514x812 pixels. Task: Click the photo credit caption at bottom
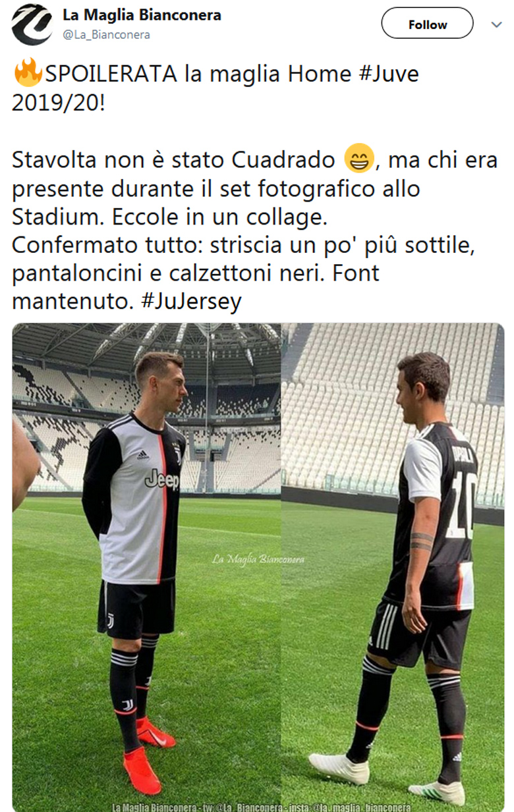click(x=262, y=807)
